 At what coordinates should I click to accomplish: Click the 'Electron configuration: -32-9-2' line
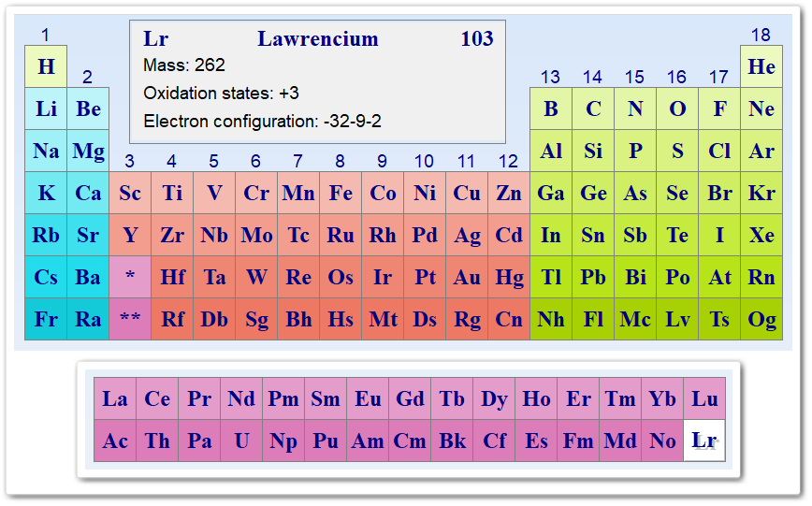[x=262, y=122]
